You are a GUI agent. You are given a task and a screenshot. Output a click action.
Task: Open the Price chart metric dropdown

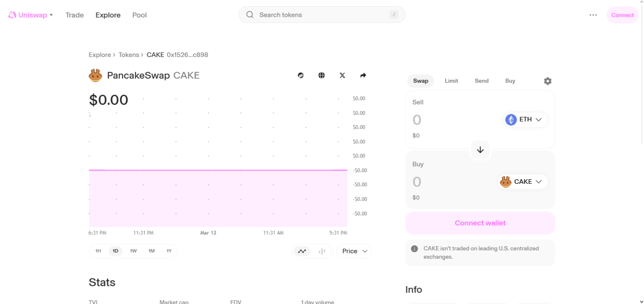353,251
